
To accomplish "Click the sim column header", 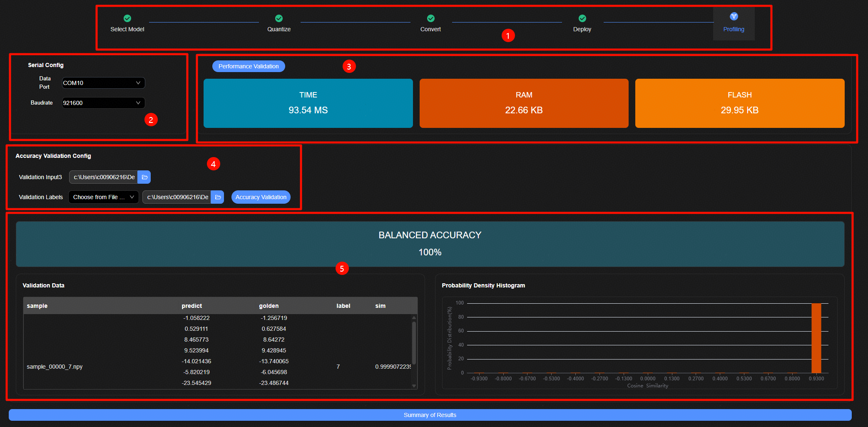I will (380, 306).
